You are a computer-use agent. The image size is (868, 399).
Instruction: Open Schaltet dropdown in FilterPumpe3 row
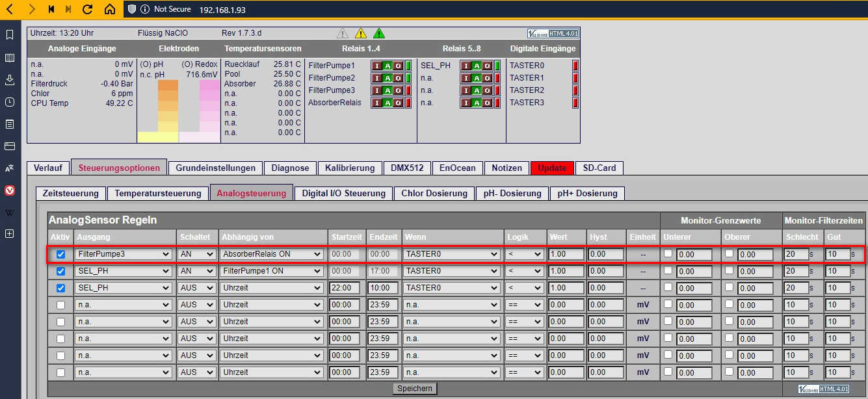click(x=197, y=254)
